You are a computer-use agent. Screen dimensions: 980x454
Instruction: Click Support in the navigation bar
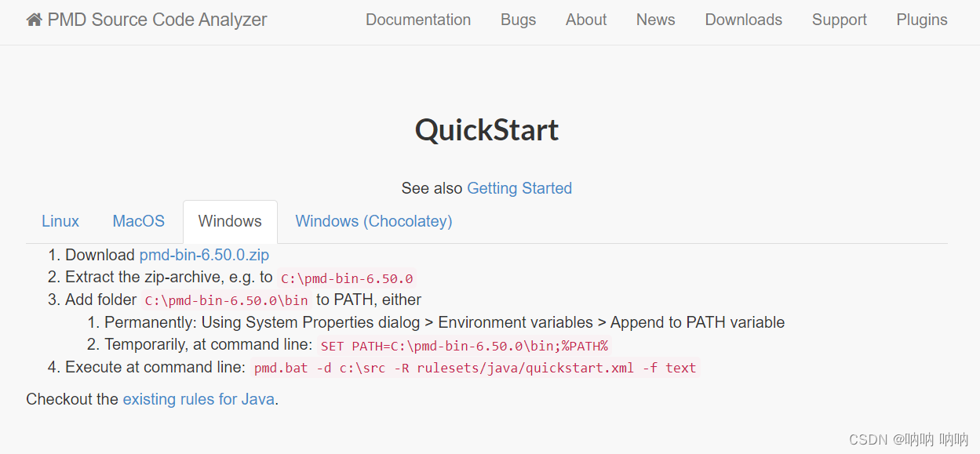pyautogui.click(x=840, y=20)
